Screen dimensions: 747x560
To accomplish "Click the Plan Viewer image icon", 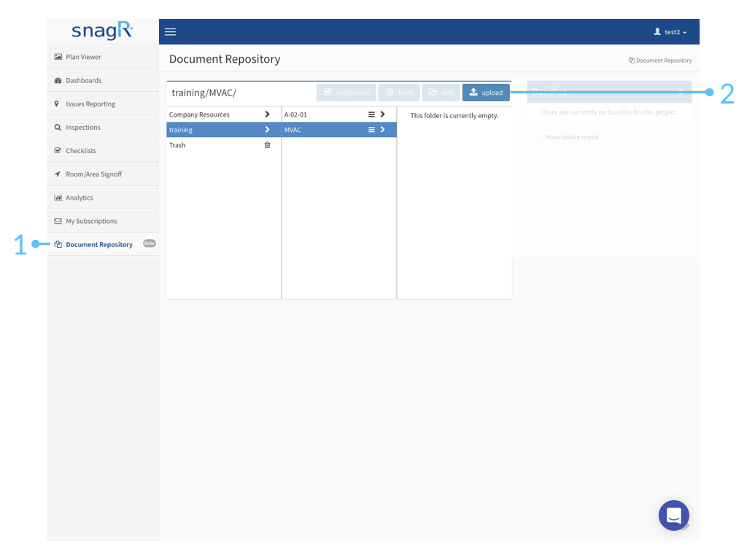I will click(x=58, y=57).
